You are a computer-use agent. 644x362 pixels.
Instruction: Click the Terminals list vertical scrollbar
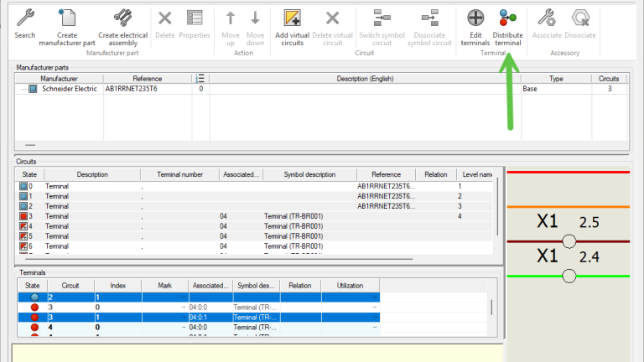491,307
